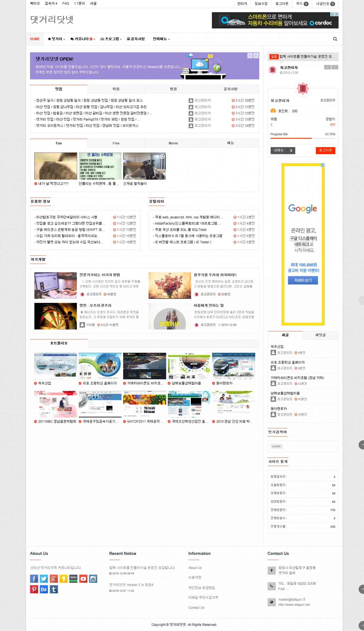
Task: Open the 석축산업 portfolio thumbnail
Action: coord(55,366)
